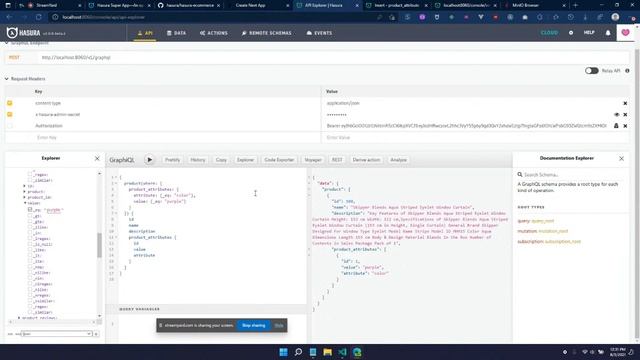Screen dimensions: 640x360
Task: Check the _gt filter checkbox
Action: click(x=30, y=216)
